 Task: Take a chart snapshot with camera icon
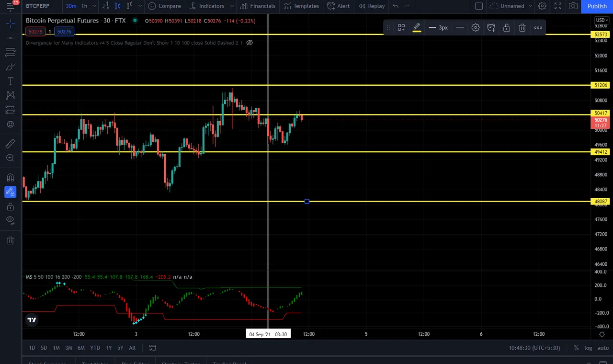click(573, 6)
